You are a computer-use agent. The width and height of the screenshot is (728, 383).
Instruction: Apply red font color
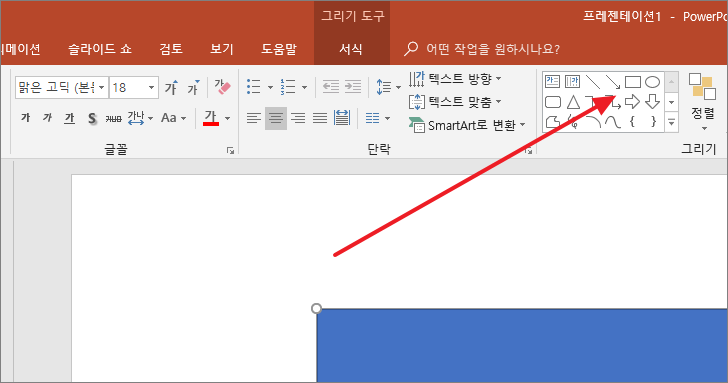pos(211,118)
